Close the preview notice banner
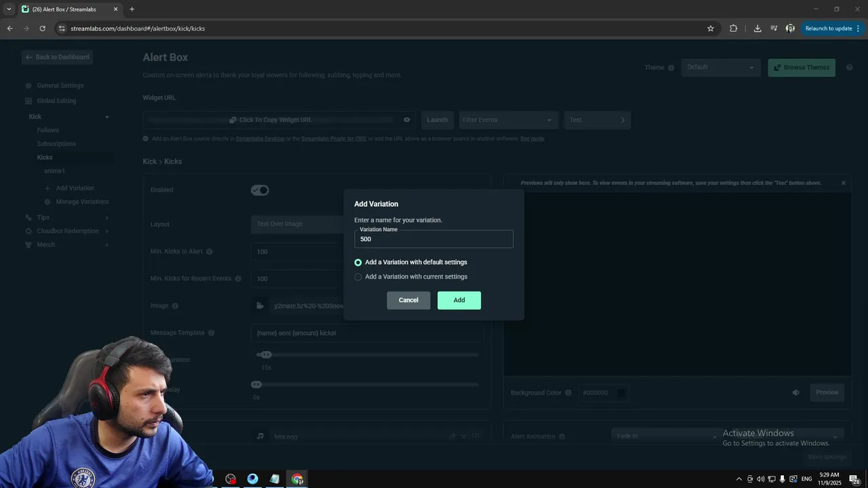The height and width of the screenshot is (488, 868). (x=844, y=183)
